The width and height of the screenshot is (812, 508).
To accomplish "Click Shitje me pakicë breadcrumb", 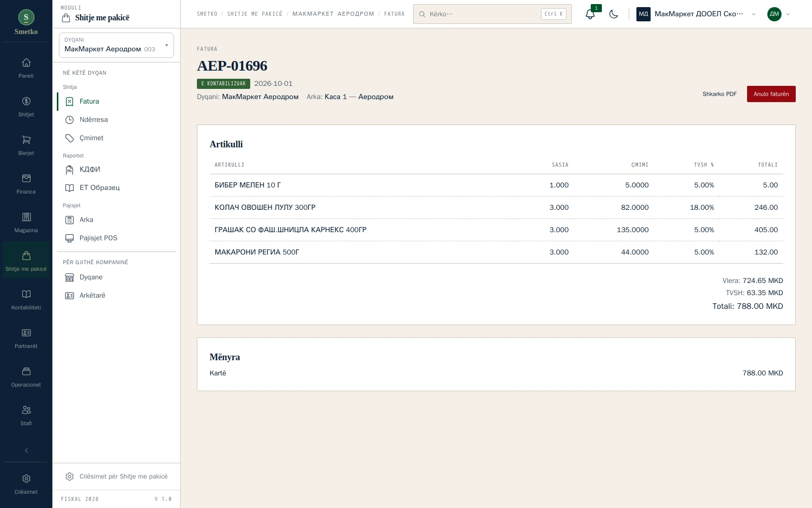I will [255, 14].
